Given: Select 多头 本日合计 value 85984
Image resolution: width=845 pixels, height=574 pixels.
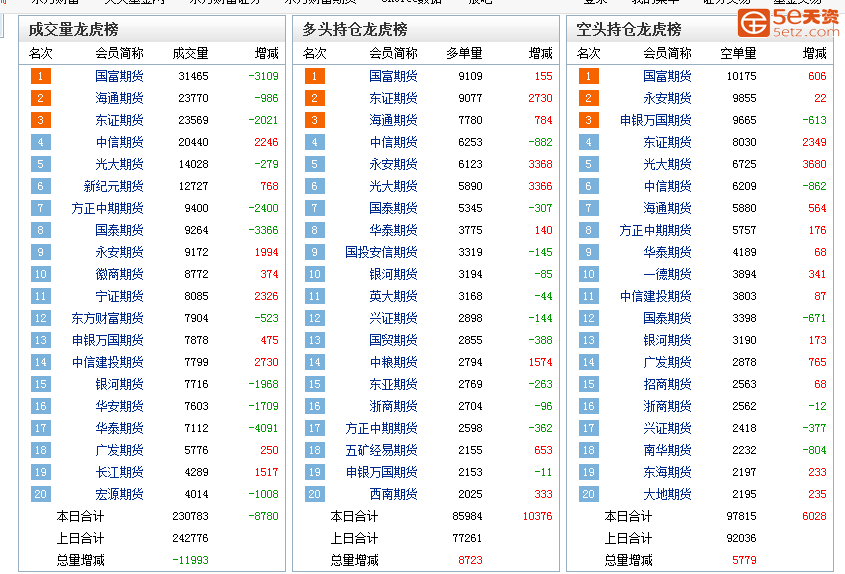Looking at the screenshot, I should pos(467,516).
